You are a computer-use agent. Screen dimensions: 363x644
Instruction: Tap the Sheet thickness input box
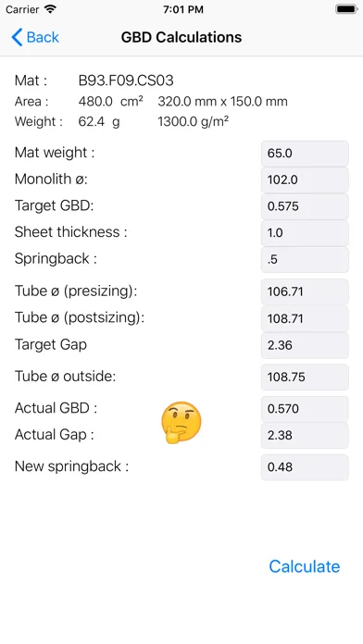[305, 233]
